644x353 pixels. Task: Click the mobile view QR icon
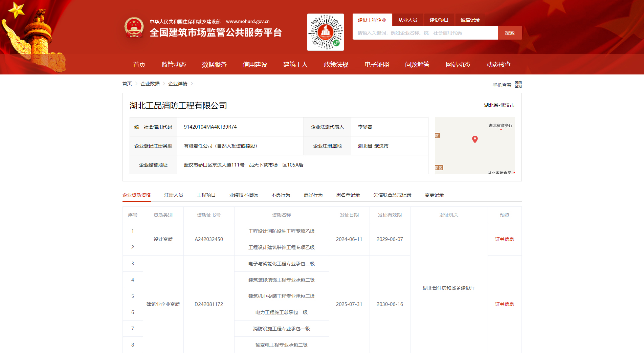pyautogui.click(x=518, y=85)
